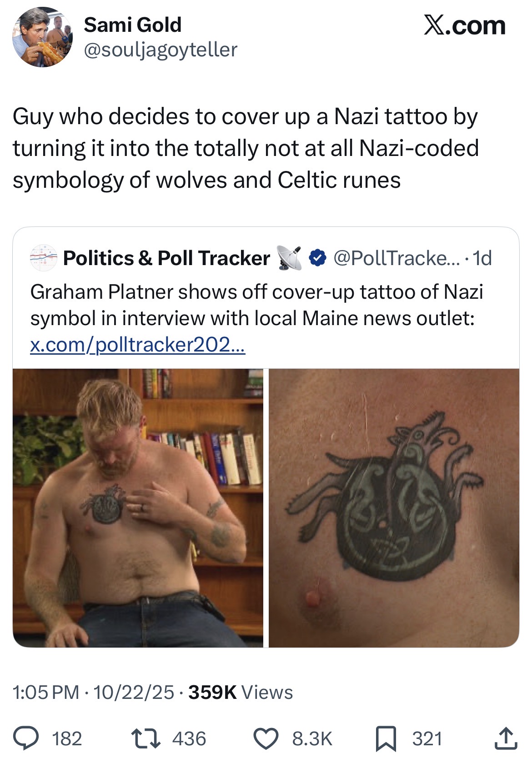Open Politics & Poll Tracker avatar
The height and width of the screenshot is (763, 532).
pyautogui.click(x=43, y=258)
